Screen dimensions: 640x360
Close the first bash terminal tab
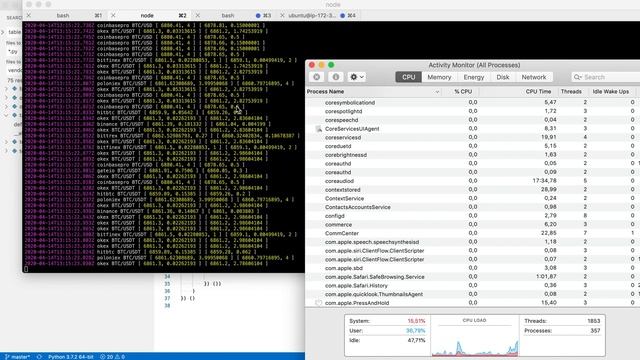[x=29, y=16]
